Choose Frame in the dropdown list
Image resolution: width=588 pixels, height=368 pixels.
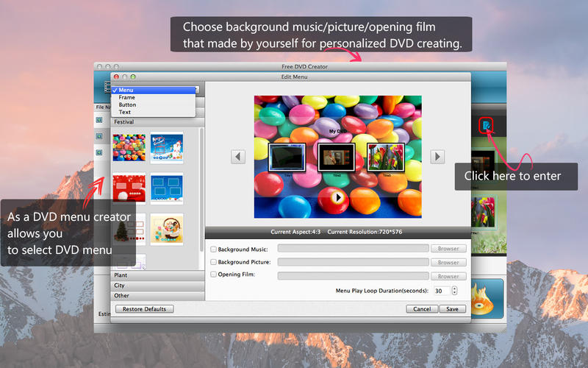click(154, 97)
